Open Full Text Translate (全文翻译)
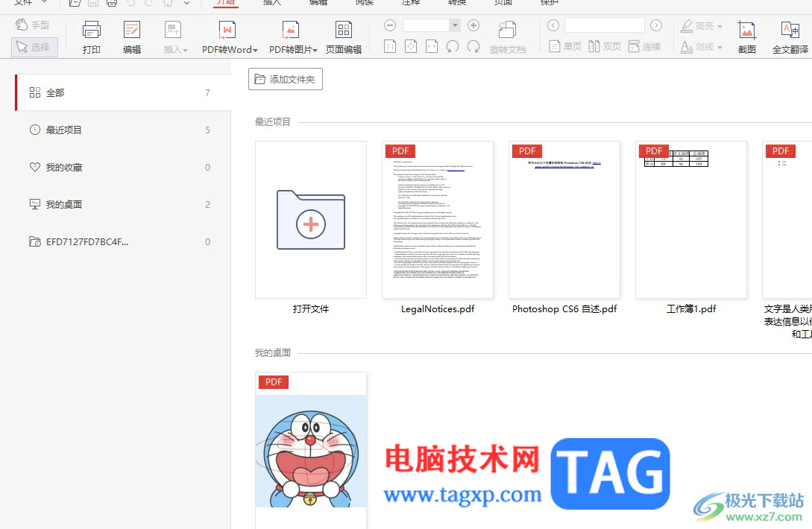 [790, 38]
